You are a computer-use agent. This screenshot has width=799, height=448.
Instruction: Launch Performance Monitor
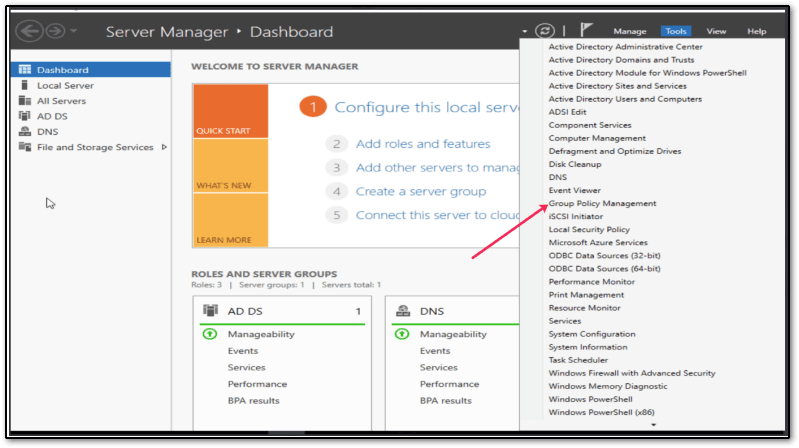[592, 281]
